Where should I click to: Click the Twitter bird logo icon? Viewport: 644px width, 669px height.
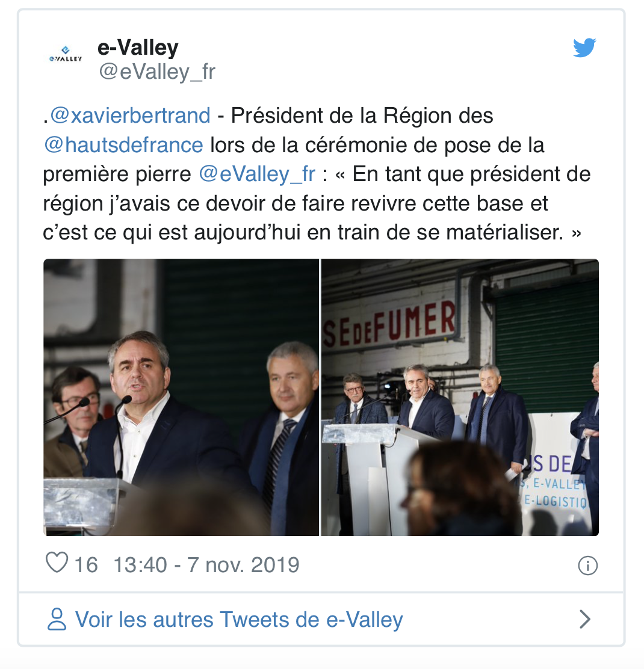584,48
